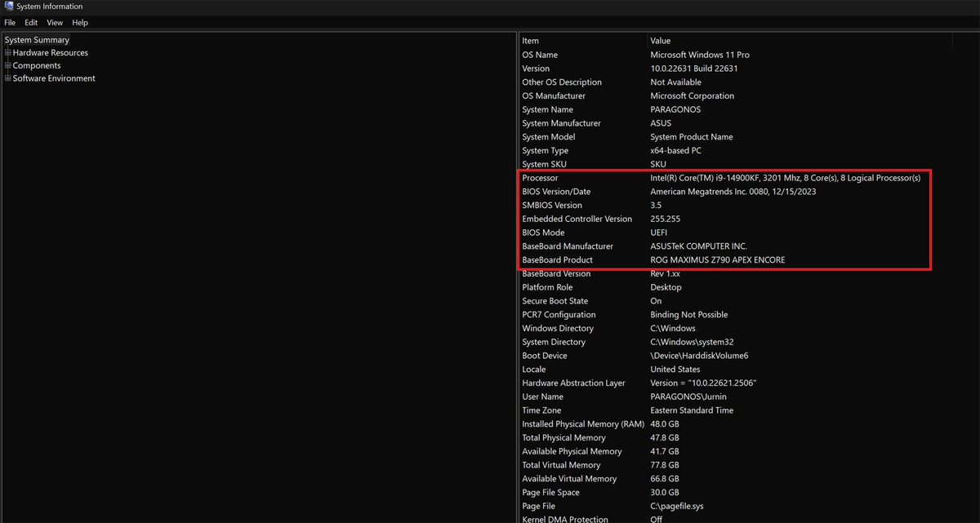Click the Windows Directory item
The image size is (980, 523).
tap(558, 329)
